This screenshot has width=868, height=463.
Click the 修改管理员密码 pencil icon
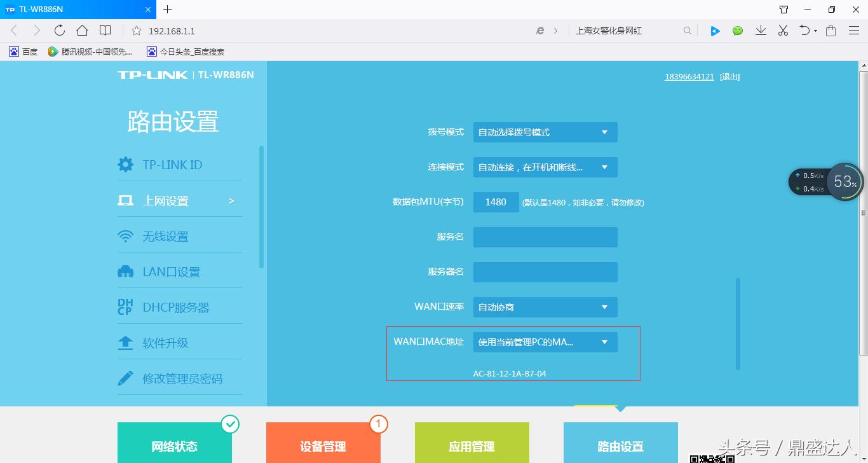pyautogui.click(x=125, y=377)
